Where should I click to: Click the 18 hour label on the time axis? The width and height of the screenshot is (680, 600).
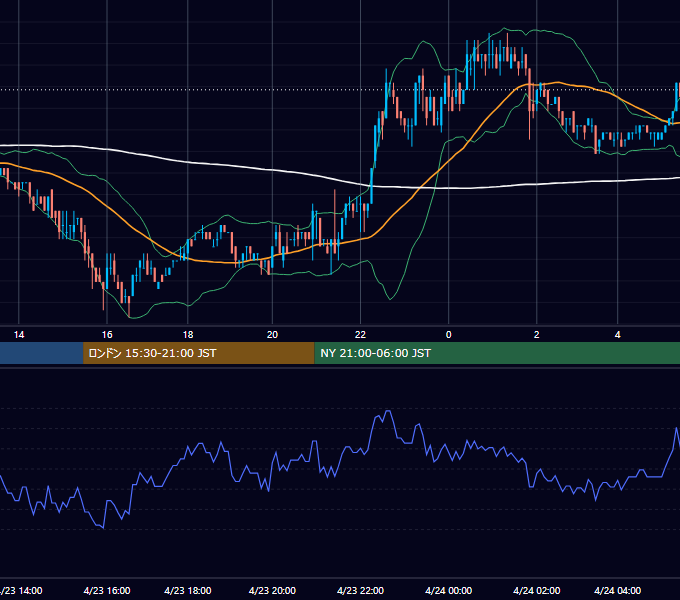coord(188,335)
